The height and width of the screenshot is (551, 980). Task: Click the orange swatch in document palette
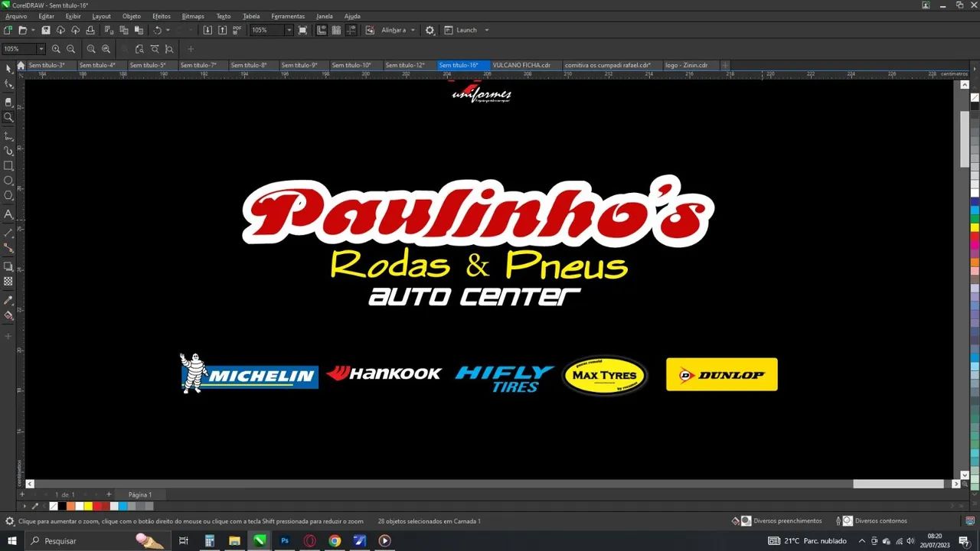[x=71, y=506]
